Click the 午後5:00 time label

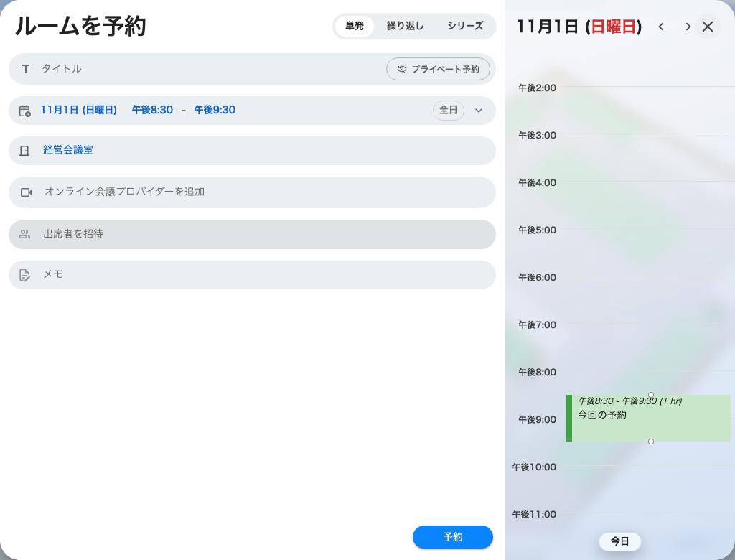tap(537, 230)
